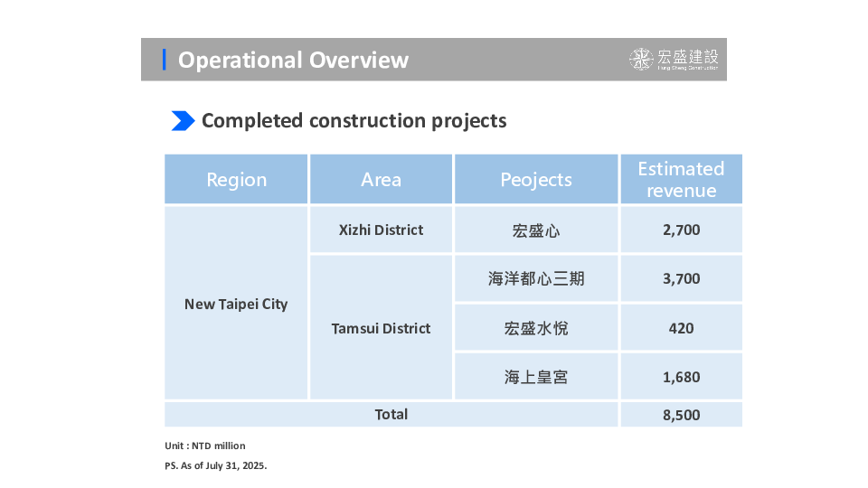Click the Unit : NTD million footnote
This screenshot has height=488, width=868.
[x=204, y=446]
